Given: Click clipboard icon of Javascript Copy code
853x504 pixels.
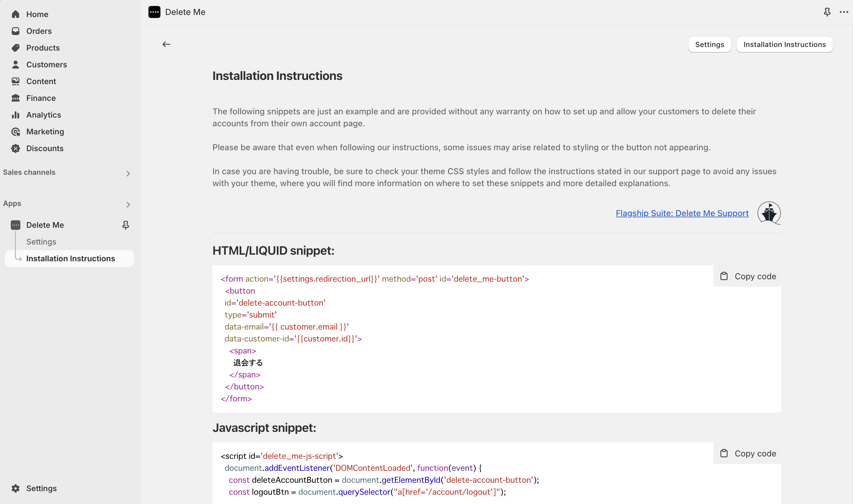Looking at the screenshot, I should click(724, 453).
